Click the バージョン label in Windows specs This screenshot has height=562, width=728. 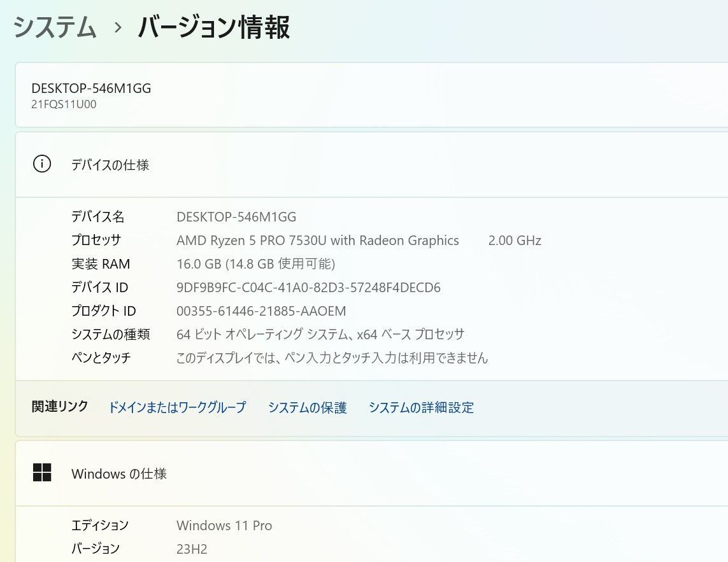pyautogui.click(x=96, y=549)
